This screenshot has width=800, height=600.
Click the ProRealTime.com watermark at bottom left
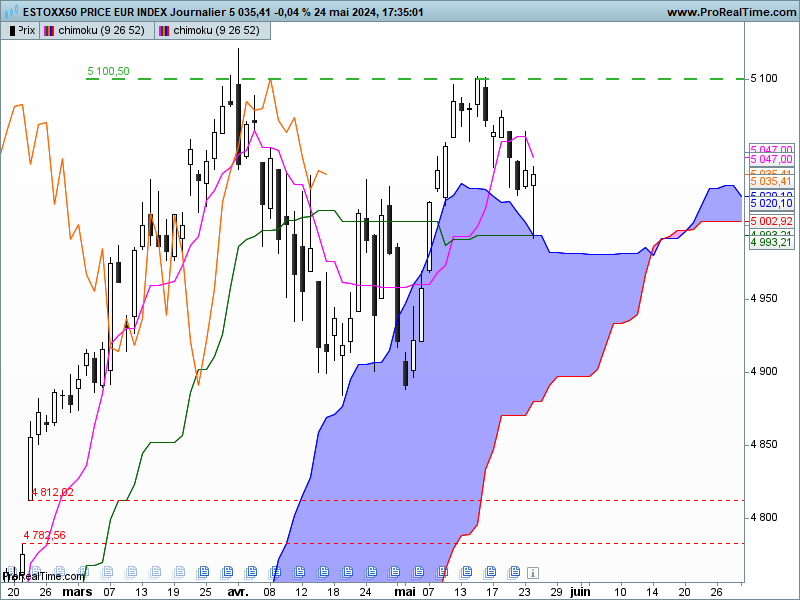coord(44,577)
